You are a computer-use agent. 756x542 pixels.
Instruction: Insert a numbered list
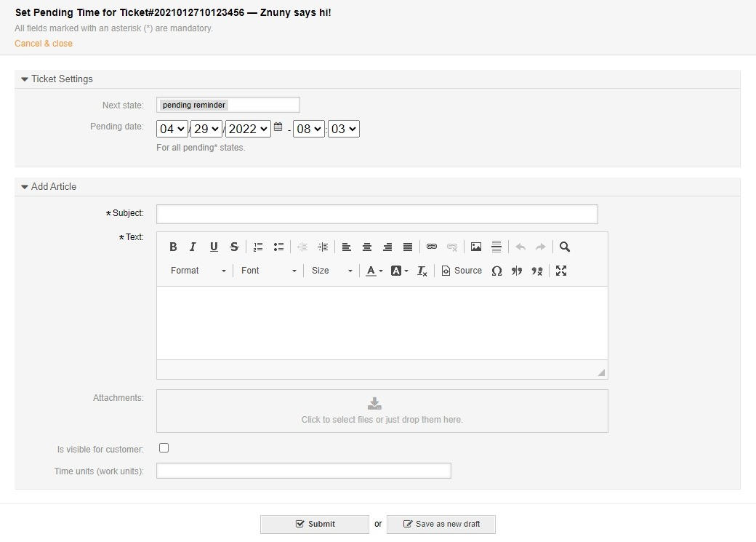tap(258, 247)
